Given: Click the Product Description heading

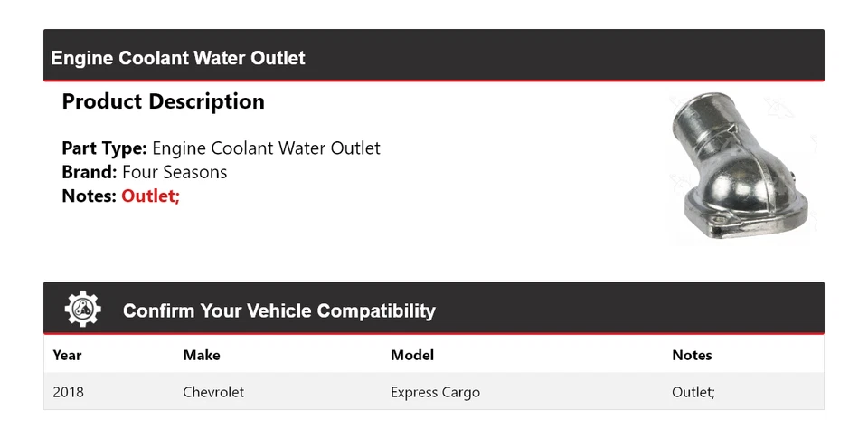Looking at the screenshot, I should coord(163,101).
